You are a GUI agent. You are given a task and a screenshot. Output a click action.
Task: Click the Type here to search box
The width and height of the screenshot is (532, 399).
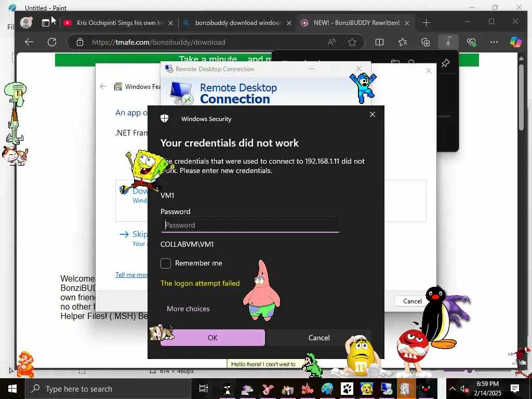[x=108, y=389]
